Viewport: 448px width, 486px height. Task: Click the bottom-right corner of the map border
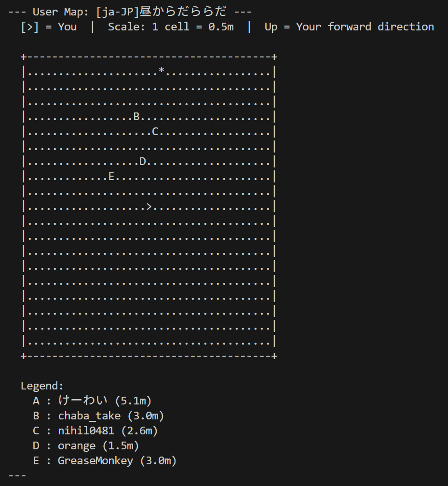click(x=274, y=356)
